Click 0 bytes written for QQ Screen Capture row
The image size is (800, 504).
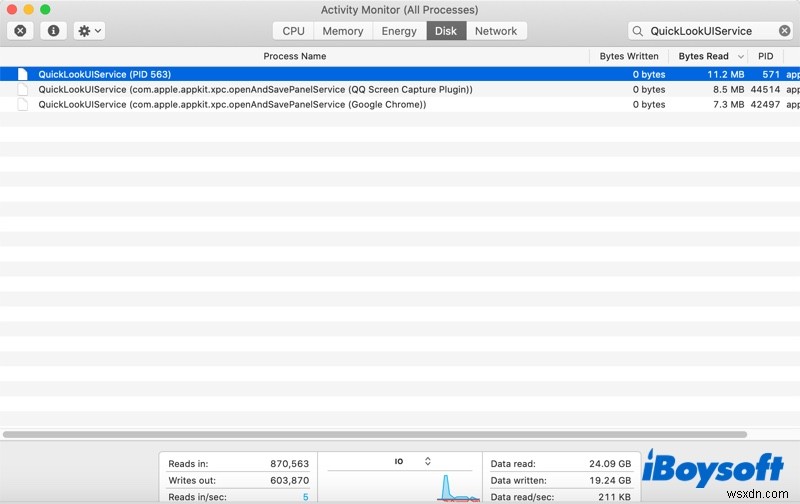coord(649,89)
